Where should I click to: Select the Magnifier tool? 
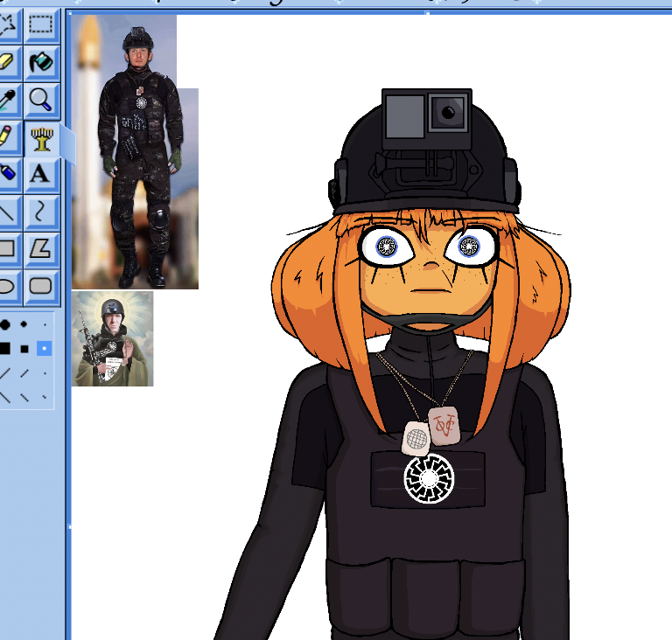(41, 100)
